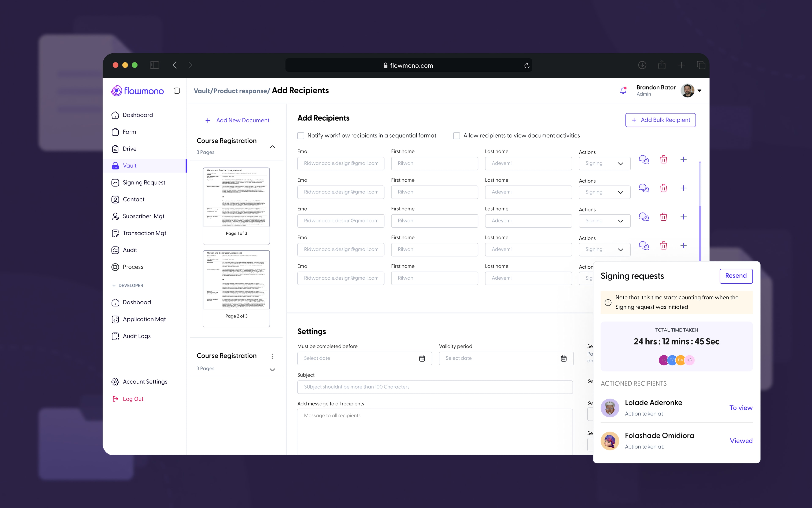This screenshot has height=508, width=812.
Task: Click the +3 participant avatar badge
Action: click(x=689, y=360)
